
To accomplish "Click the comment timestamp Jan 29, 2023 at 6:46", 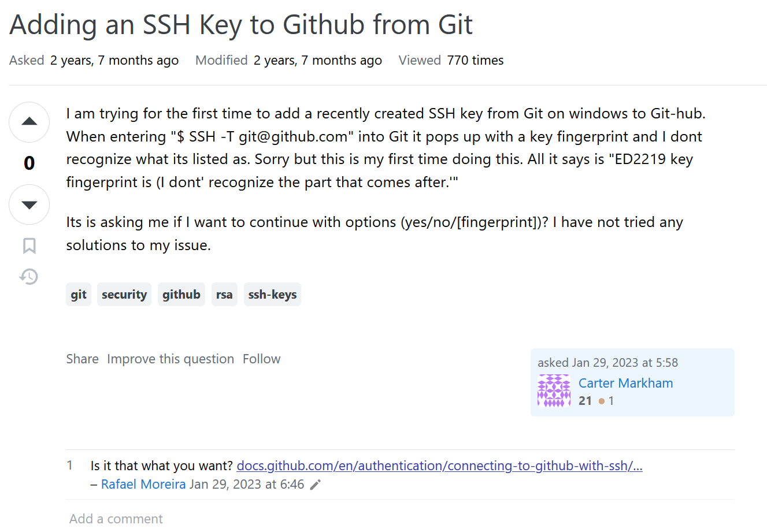I will pyautogui.click(x=247, y=485).
